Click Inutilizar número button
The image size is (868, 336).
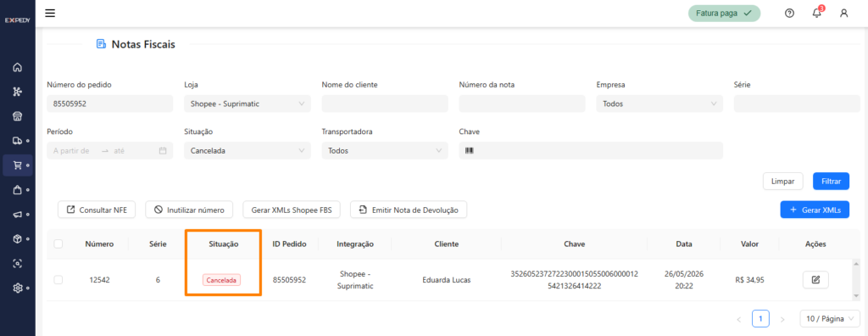[189, 210]
